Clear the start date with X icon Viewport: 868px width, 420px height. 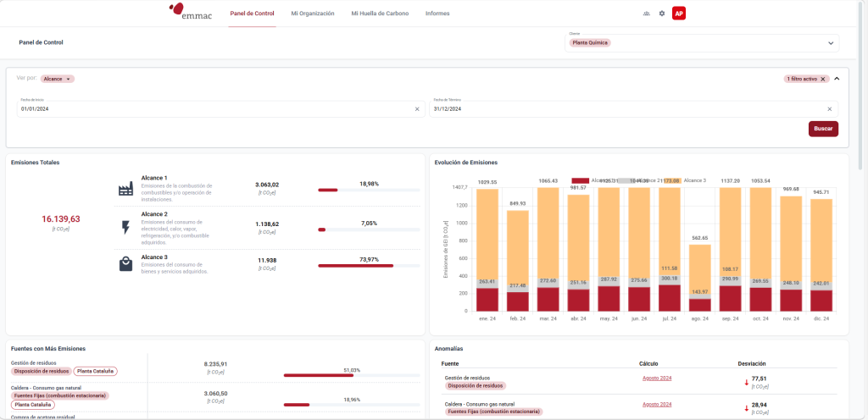[x=416, y=109]
